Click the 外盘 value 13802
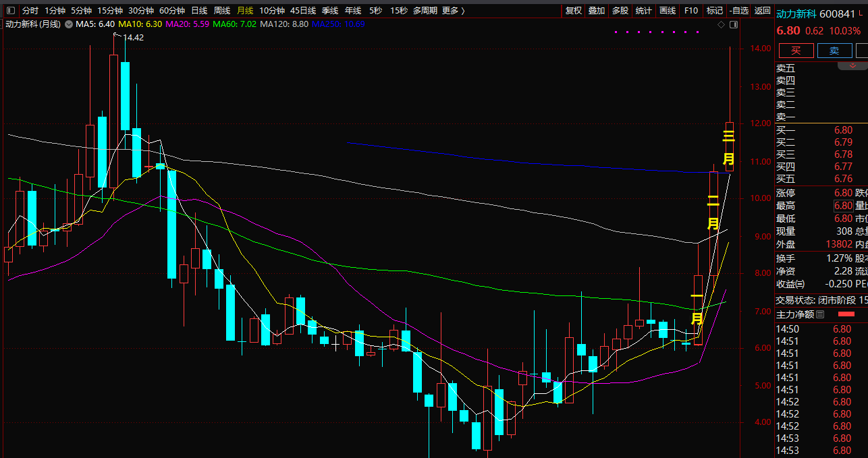The height and width of the screenshot is (458, 868). pyautogui.click(x=839, y=244)
